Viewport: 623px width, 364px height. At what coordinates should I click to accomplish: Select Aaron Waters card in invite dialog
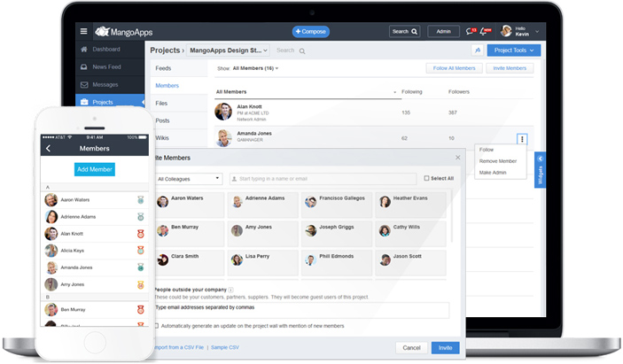190,205
